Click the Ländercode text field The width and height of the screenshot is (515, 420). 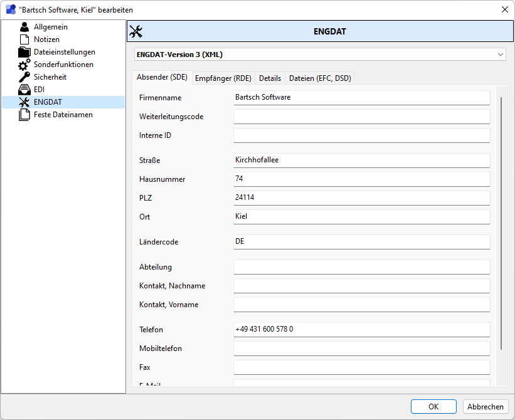click(361, 242)
